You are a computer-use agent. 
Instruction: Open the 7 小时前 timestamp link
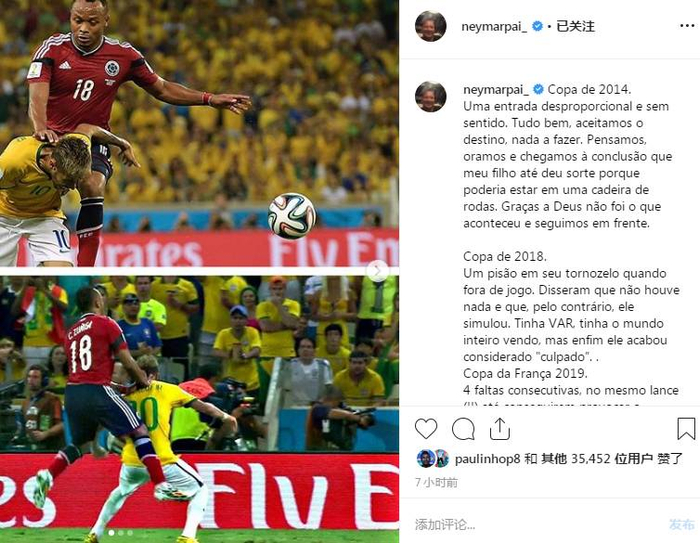(436, 482)
